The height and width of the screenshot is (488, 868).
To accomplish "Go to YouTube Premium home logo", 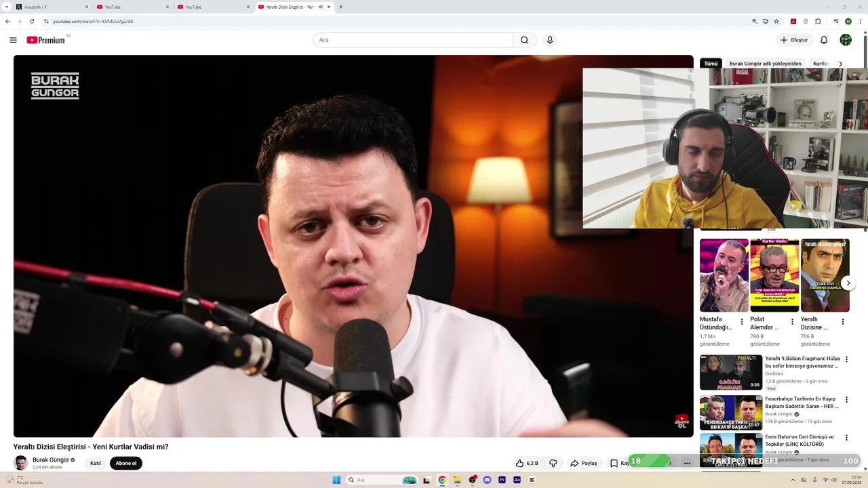I will [x=47, y=40].
